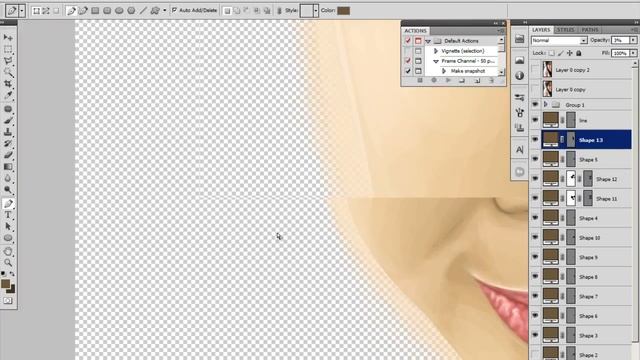Switch to the Paths tab
Viewport: 640px width, 360px height.
click(589, 30)
